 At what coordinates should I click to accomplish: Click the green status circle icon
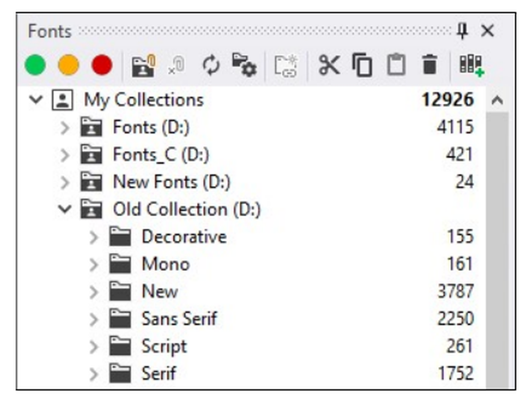35,66
